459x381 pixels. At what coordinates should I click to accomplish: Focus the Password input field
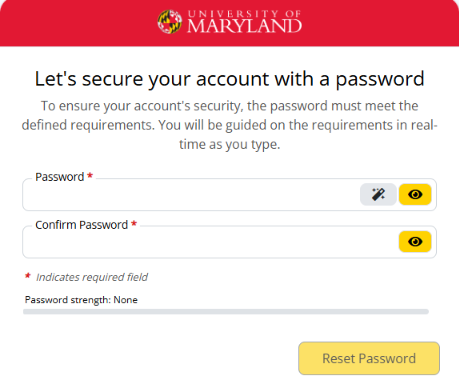(192, 195)
